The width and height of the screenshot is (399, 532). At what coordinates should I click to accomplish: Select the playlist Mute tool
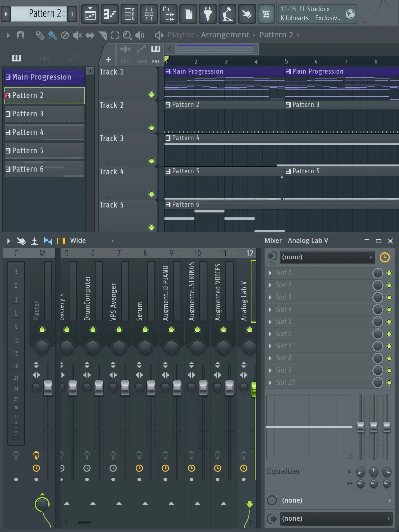click(77, 35)
